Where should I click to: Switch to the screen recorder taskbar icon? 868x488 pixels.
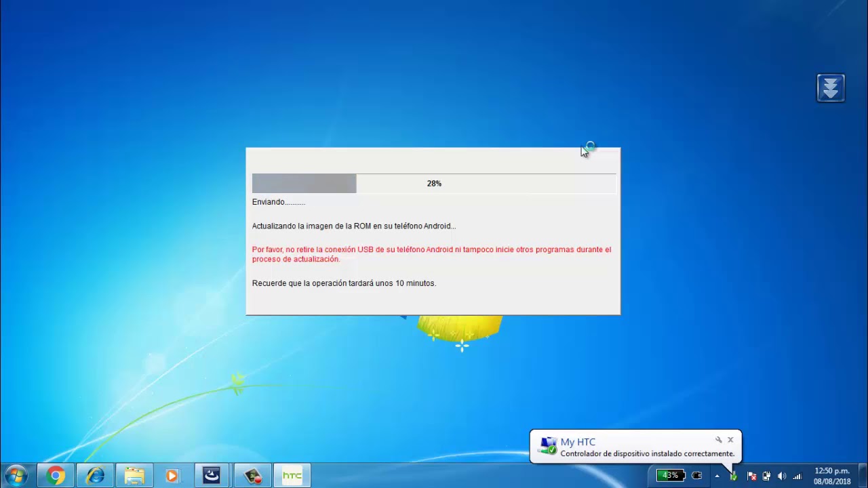[252, 476]
